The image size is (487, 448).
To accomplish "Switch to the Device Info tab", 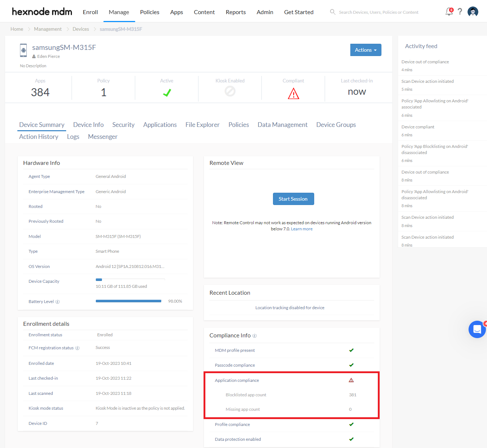I will click(88, 125).
